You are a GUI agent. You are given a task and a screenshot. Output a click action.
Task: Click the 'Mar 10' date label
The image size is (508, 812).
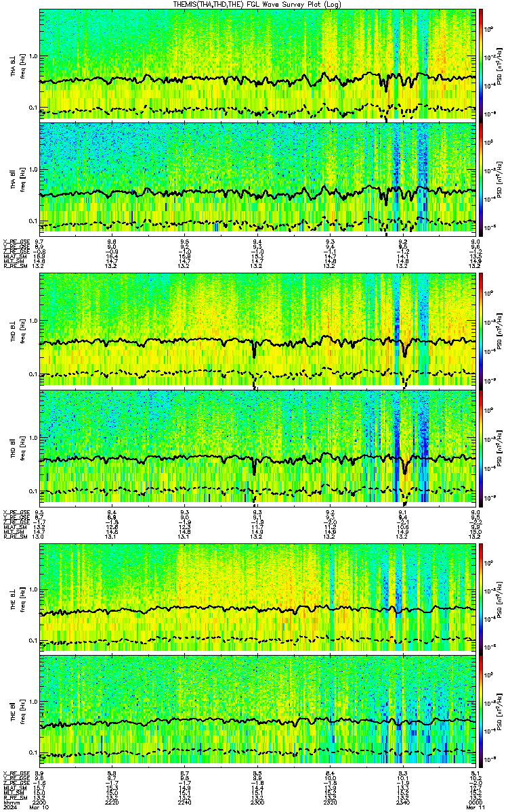(40, 807)
